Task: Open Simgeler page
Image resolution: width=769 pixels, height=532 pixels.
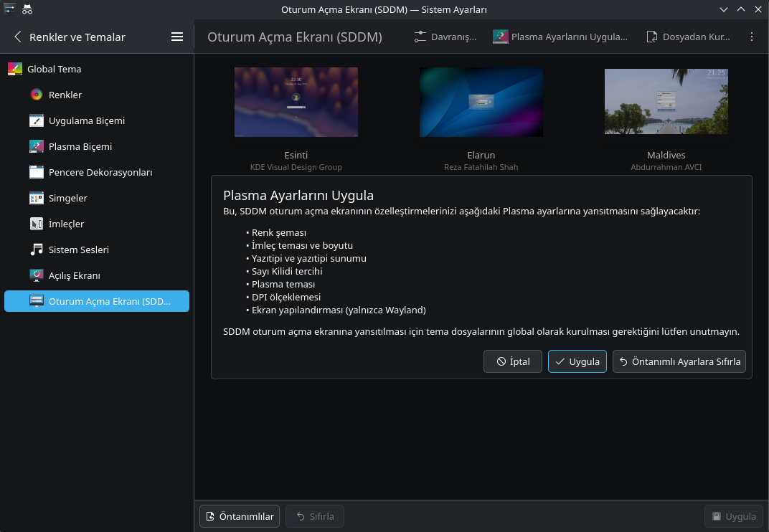Action: pyautogui.click(x=97, y=198)
